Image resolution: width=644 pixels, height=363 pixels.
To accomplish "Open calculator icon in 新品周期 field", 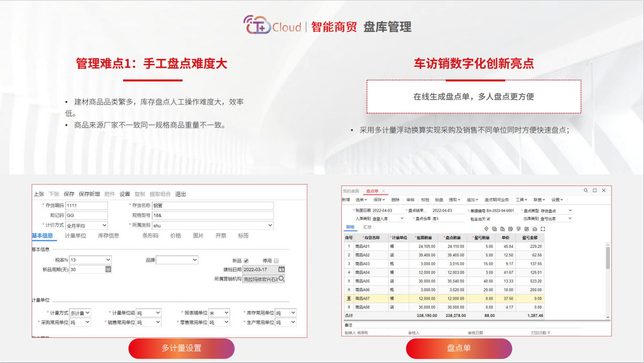I will tap(108, 269).
